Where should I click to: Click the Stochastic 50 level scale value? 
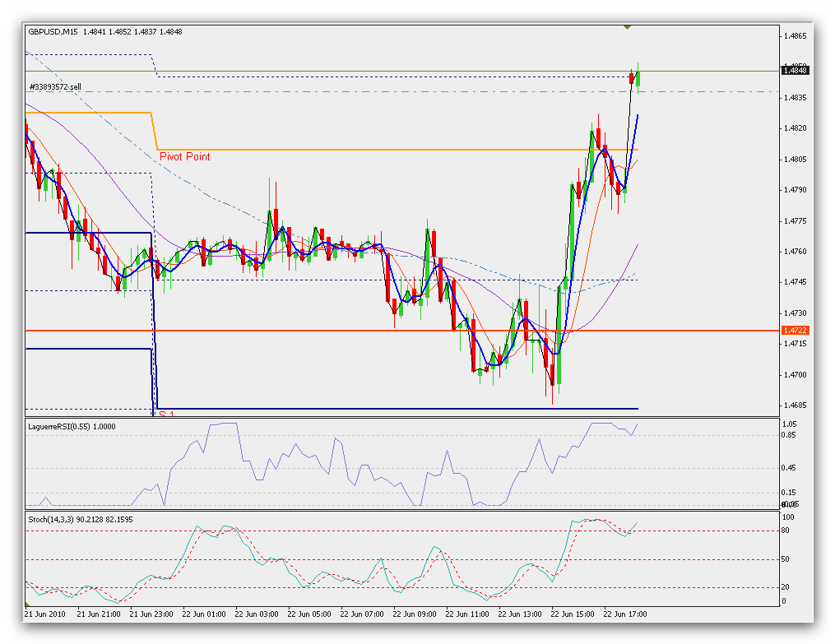coord(786,559)
